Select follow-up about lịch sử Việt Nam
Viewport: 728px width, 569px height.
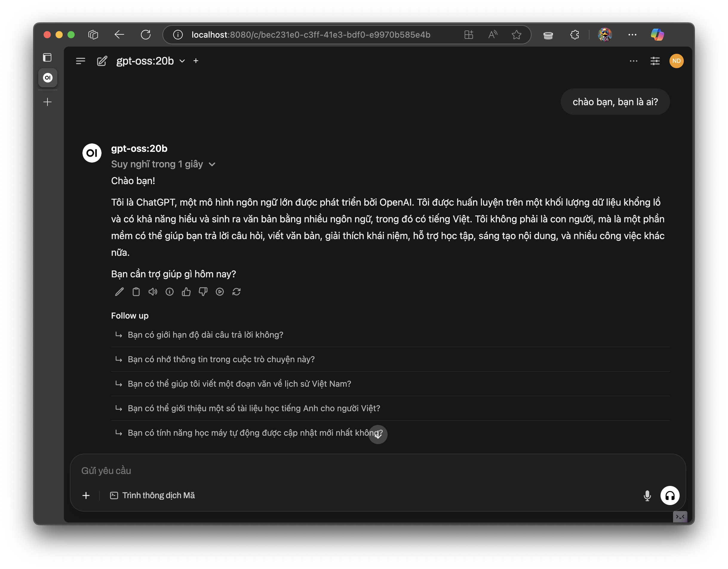click(x=239, y=384)
